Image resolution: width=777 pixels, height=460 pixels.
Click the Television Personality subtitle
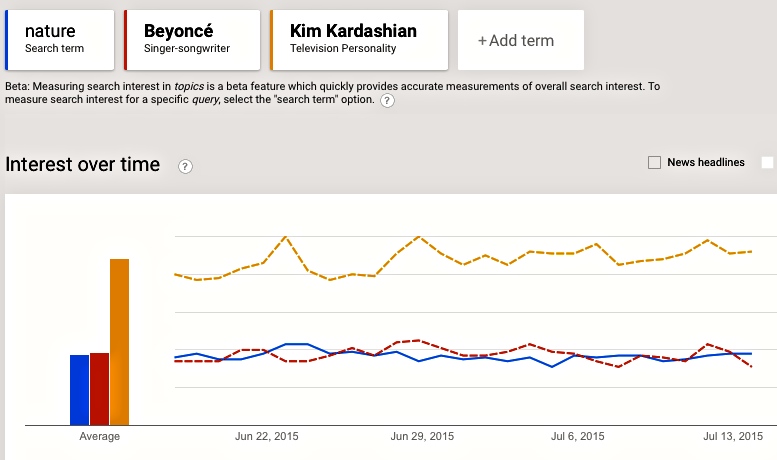[343, 48]
